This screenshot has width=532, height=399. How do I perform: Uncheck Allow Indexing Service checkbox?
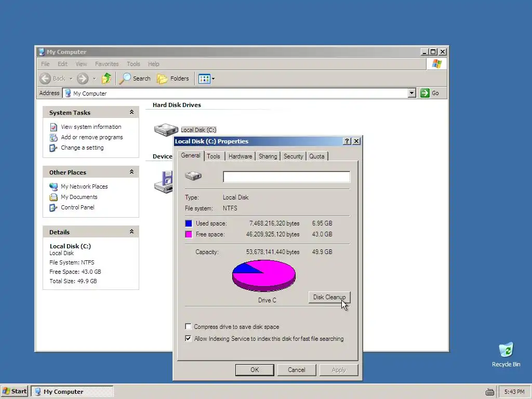(x=188, y=338)
